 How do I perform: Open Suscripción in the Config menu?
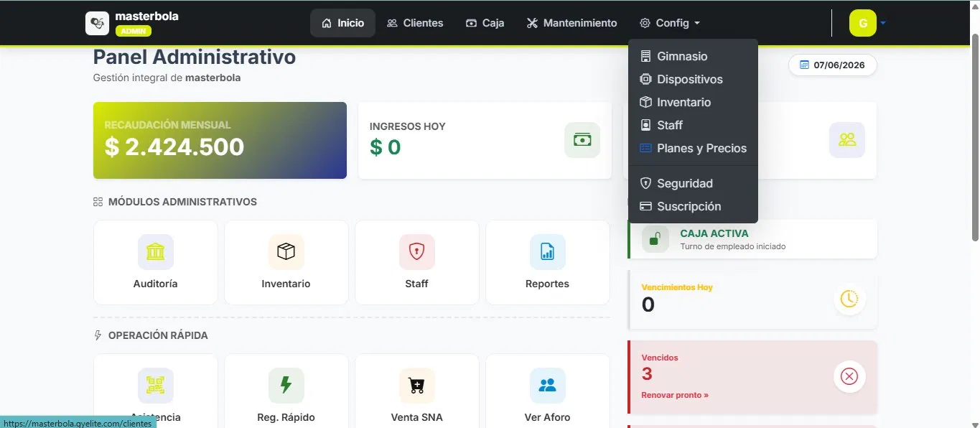[x=693, y=206]
